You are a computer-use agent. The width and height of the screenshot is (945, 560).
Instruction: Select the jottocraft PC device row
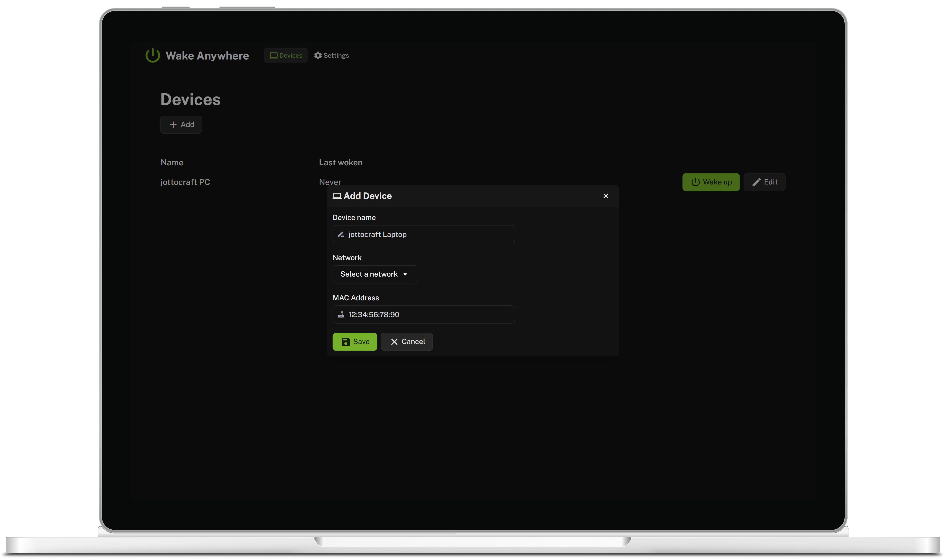pyautogui.click(x=185, y=182)
